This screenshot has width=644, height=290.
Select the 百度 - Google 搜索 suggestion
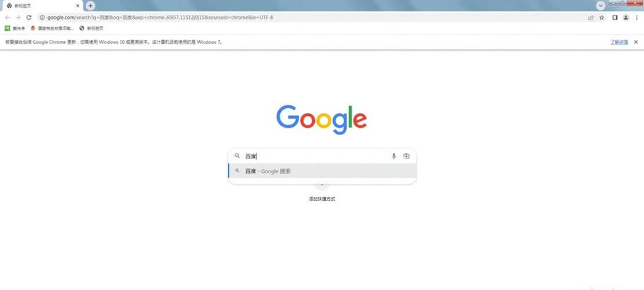[x=322, y=170]
